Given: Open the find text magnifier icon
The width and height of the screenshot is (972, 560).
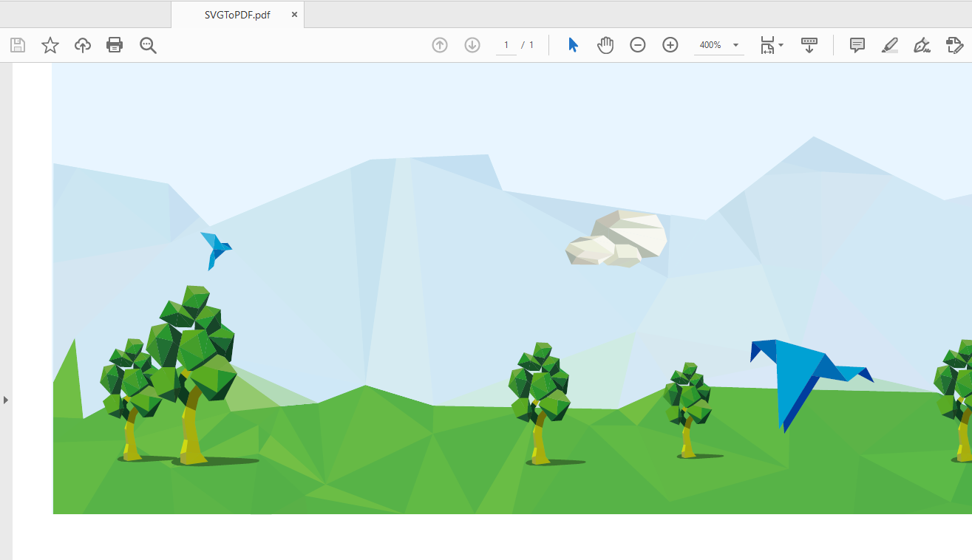Looking at the screenshot, I should click(148, 45).
